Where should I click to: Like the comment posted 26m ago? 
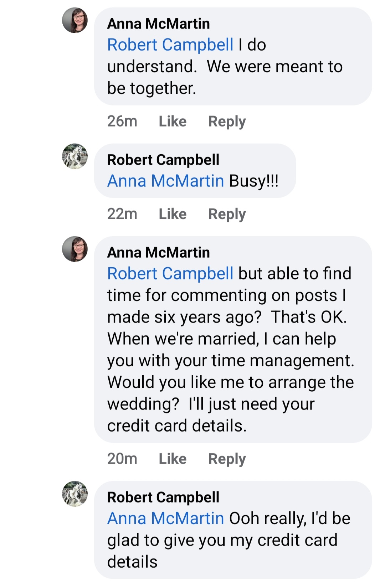173,122
